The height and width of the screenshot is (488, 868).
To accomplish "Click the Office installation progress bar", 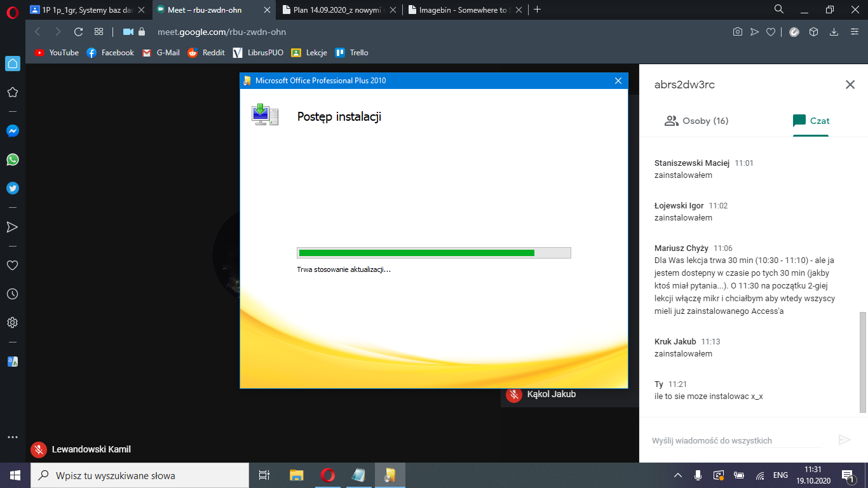I will click(434, 253).
